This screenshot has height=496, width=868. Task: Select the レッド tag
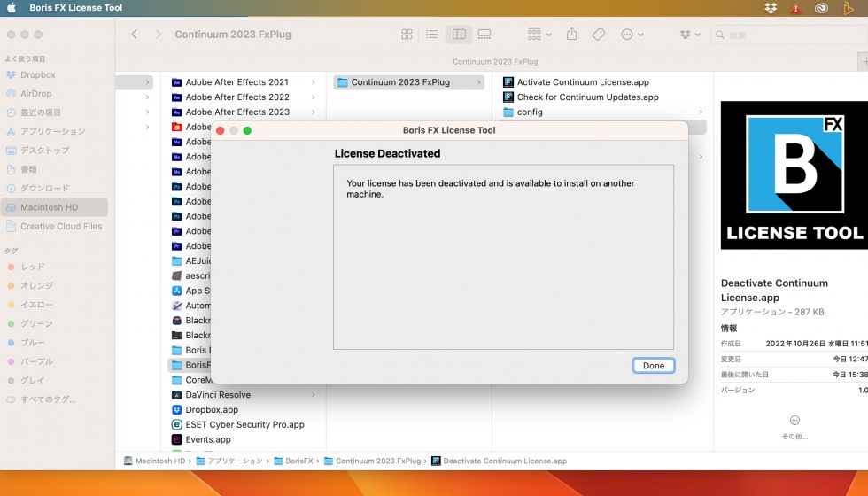(54, 267)
